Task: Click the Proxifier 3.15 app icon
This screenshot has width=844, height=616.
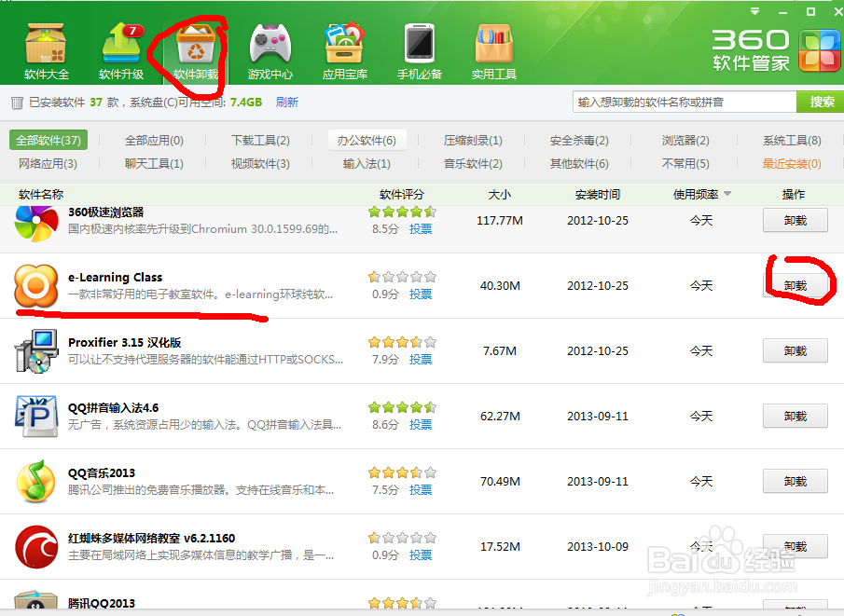Action: [36, 351]
